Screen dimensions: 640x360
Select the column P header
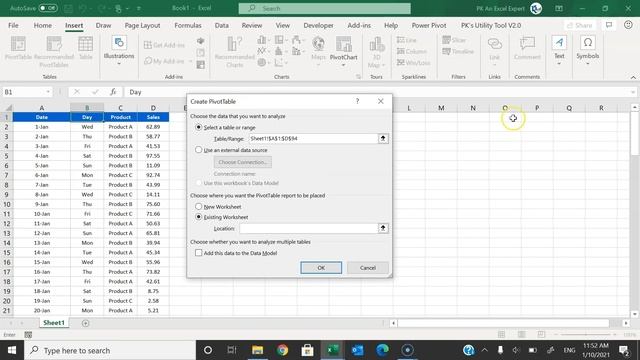click(x=537, y=108)
